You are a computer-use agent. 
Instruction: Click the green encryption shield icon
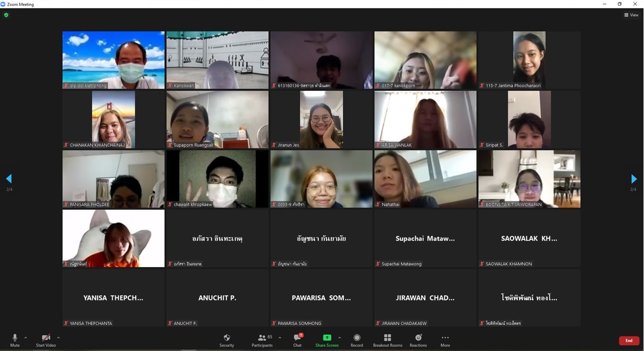click(6, 15)
